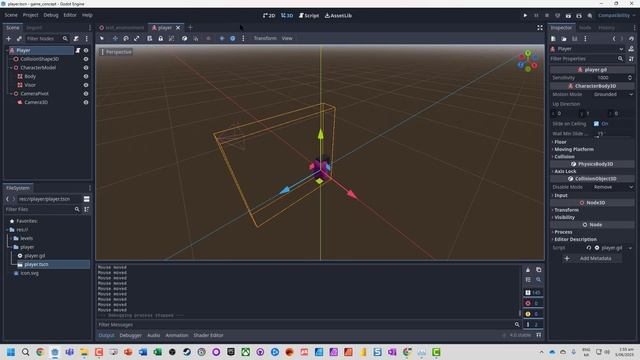This screenshot has width=640, height=360.
Task: Switch to the AssetLib workspace
Action: (338, 16)
